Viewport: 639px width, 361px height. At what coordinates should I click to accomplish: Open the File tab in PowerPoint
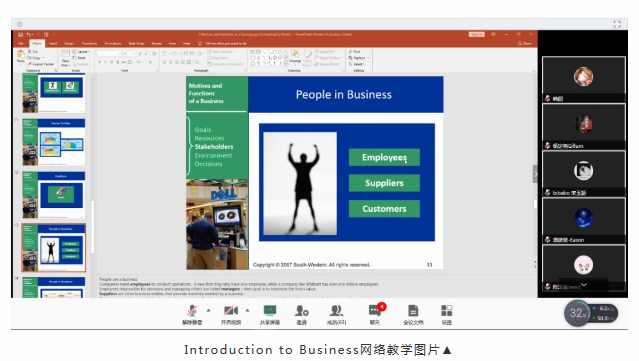tap(21, 43)
